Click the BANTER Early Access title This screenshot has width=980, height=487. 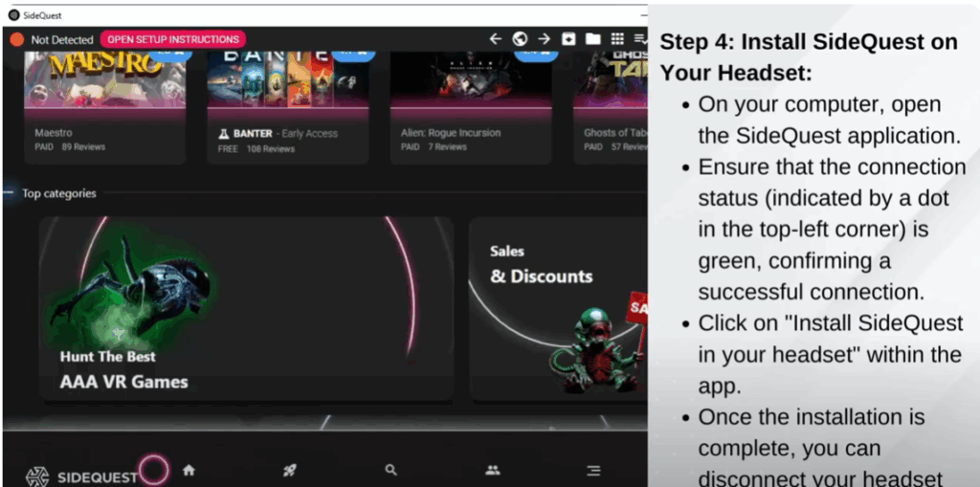[278, 133]
